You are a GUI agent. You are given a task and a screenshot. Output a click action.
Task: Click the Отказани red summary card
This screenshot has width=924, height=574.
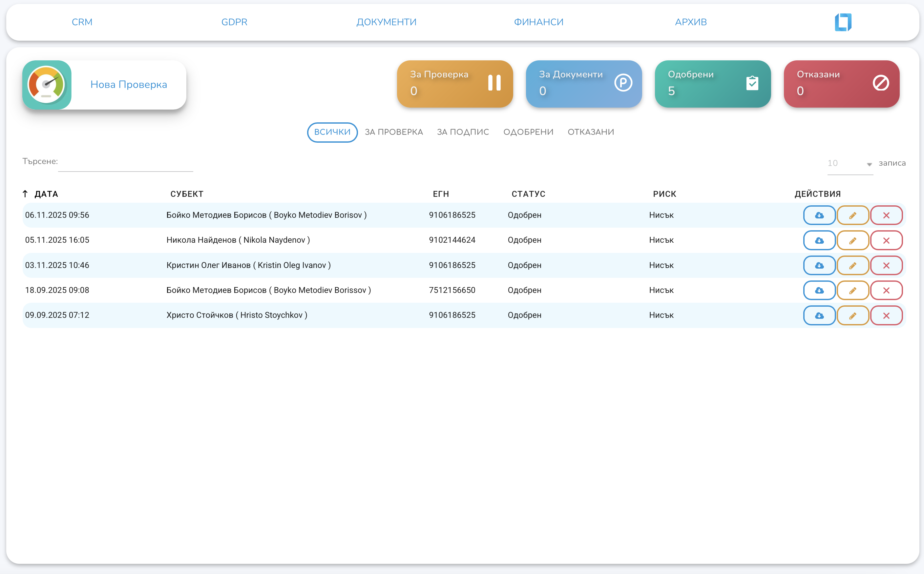(x=841, y=84)
